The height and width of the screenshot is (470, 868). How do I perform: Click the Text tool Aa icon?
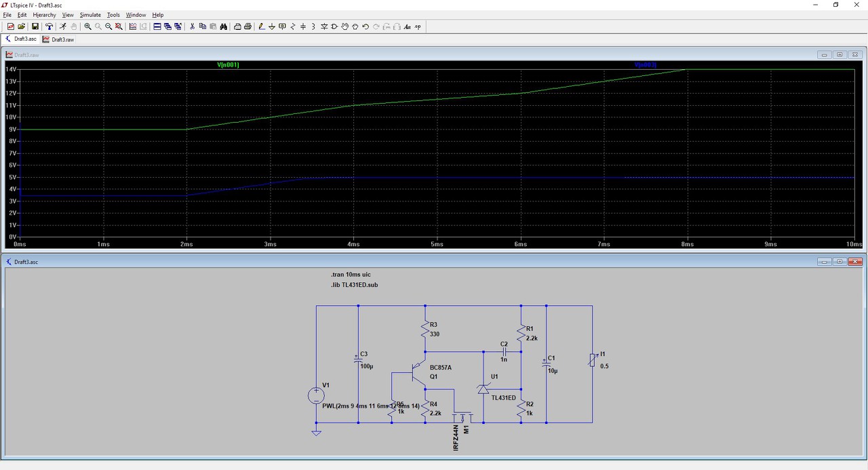408,26
